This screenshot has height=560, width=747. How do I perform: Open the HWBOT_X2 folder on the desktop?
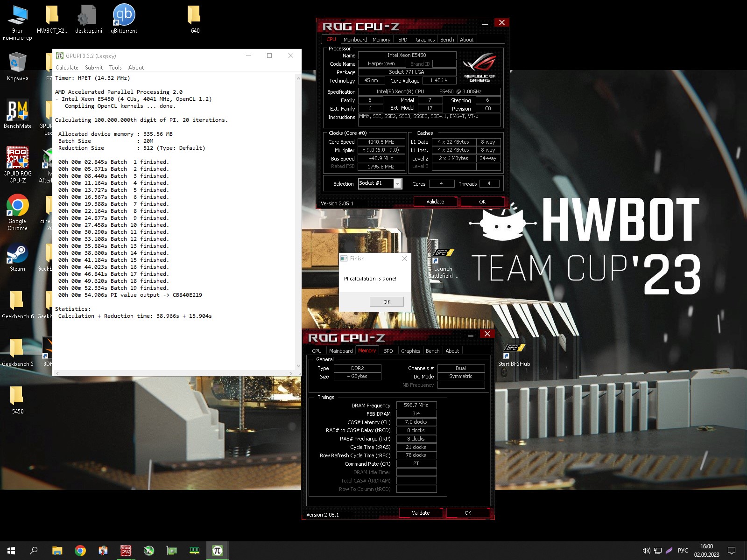click(52, 20)
